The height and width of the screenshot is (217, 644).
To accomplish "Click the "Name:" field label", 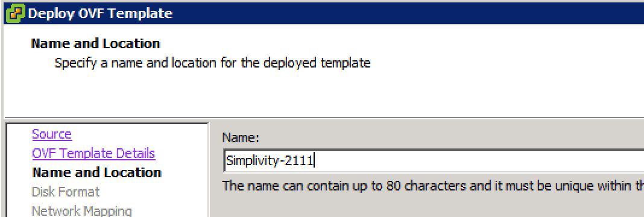I will coord(240,138).
